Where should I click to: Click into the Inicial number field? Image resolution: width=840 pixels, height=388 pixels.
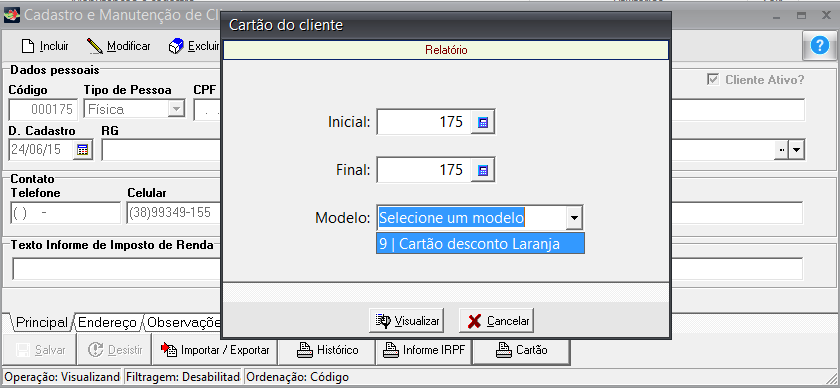(424, 123)
